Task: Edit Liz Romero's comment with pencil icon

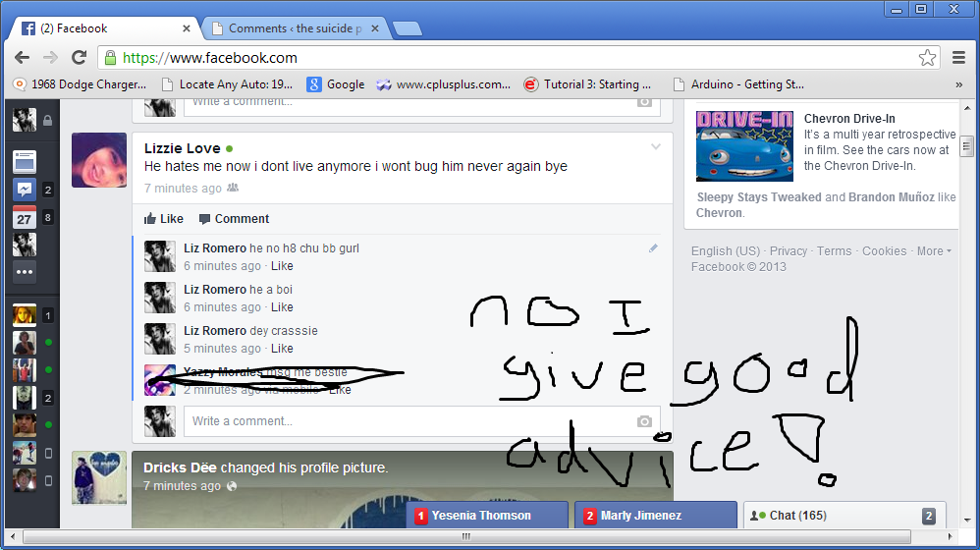Action: (x=653, y=248)
